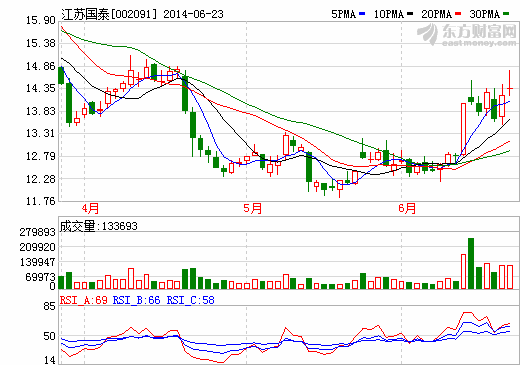Click the RSI_A:69 indicator label
Screen dimensions: 520x365
(84, 300)
